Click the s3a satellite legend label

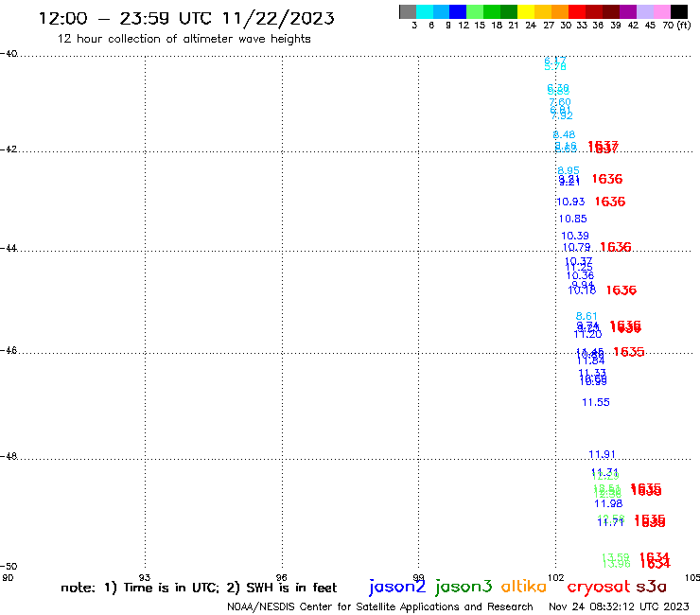point(652,587)
